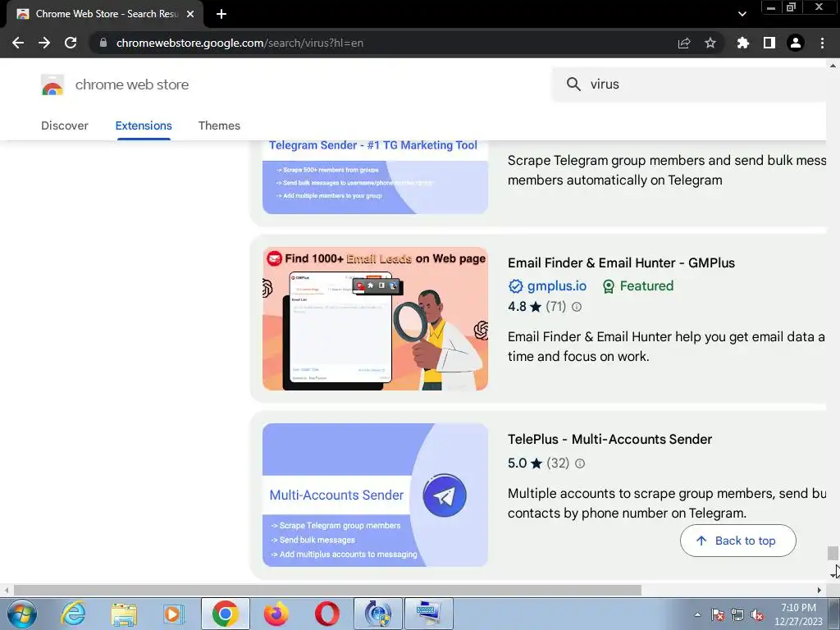Open Action Center flag tray icon

click(718, 615)
